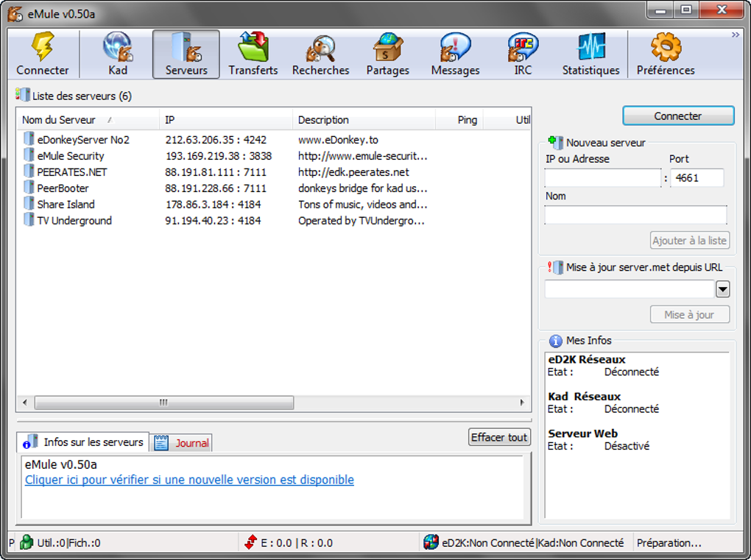
Task: Click the server.met update icon
Action: click(x=556, y=267)
